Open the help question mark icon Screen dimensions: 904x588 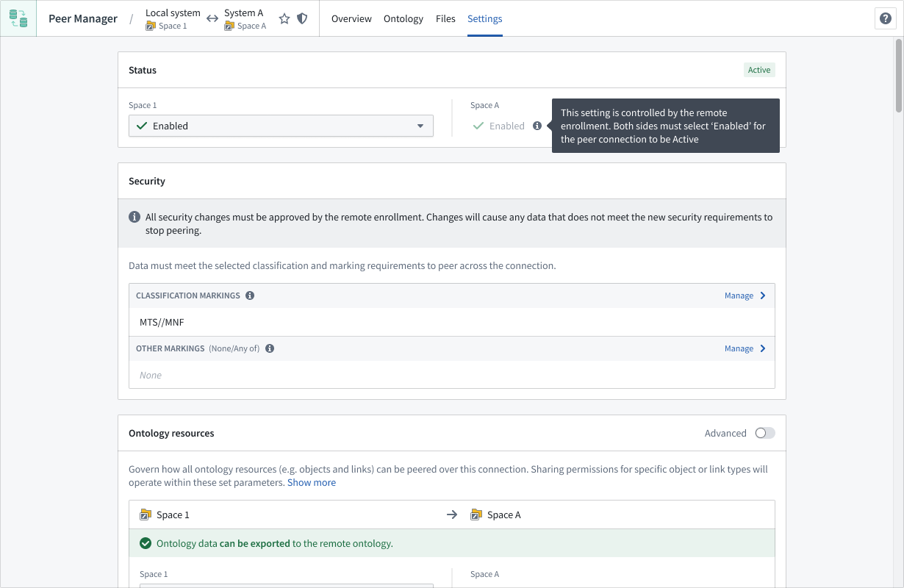pos(886,18)
